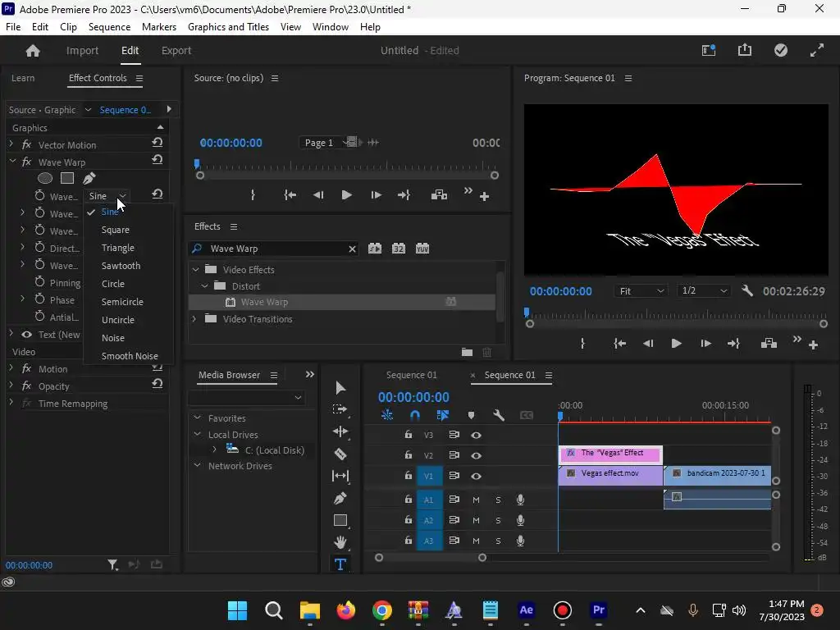The height and width of the screenshot is (630, 840).
Task: Reset the Vector Motion effect
Action: coord(157,143)
